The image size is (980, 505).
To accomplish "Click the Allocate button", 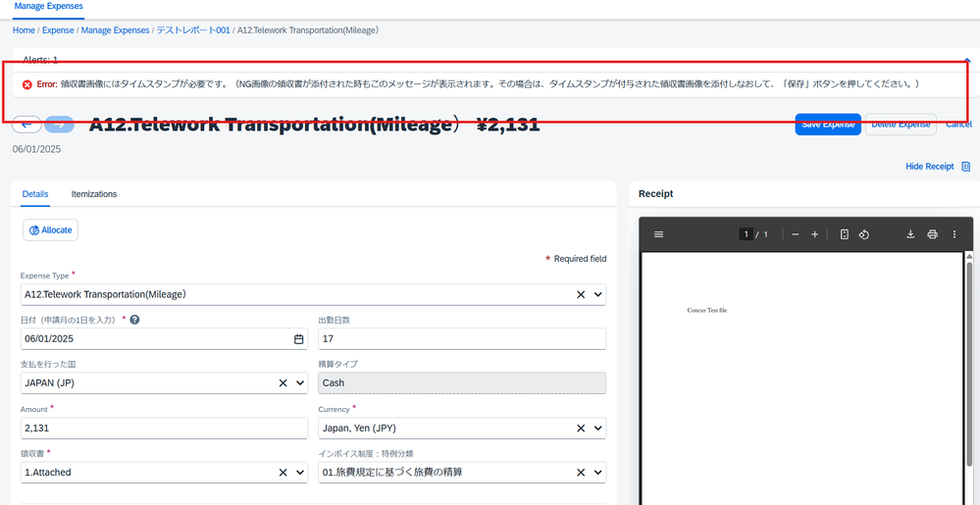I will click(51, 230).
